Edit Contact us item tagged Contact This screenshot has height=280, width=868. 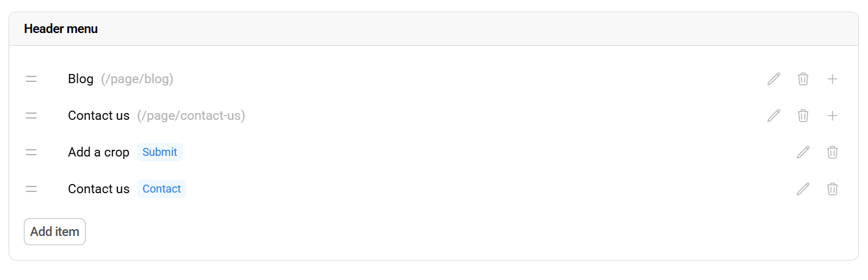[803, 189]
